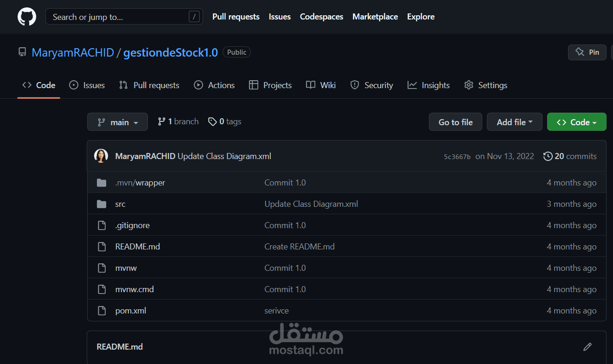Open the .gitignore file

coord(132,225)
